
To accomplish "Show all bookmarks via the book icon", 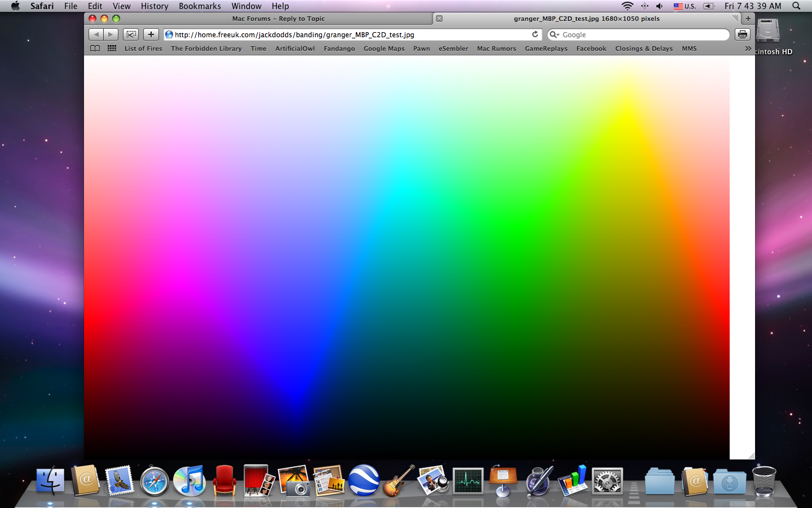I will coord(95,49).
